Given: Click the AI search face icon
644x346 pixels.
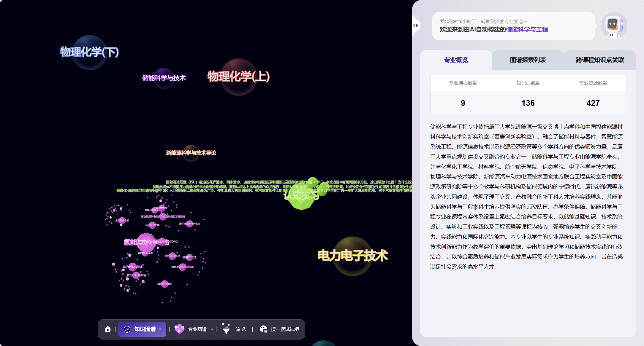Looking at the screenshot, I should (x=263, y=329).
